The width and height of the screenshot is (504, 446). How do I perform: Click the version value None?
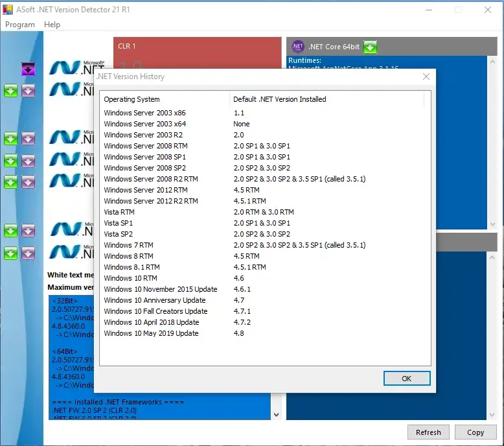[242, 124]
